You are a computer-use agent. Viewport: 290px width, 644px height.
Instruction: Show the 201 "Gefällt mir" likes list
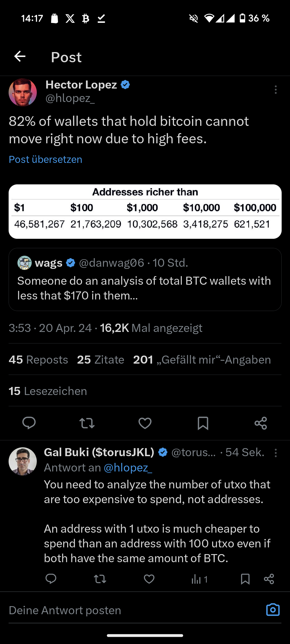pyautogui.click(x=202, y=360)
